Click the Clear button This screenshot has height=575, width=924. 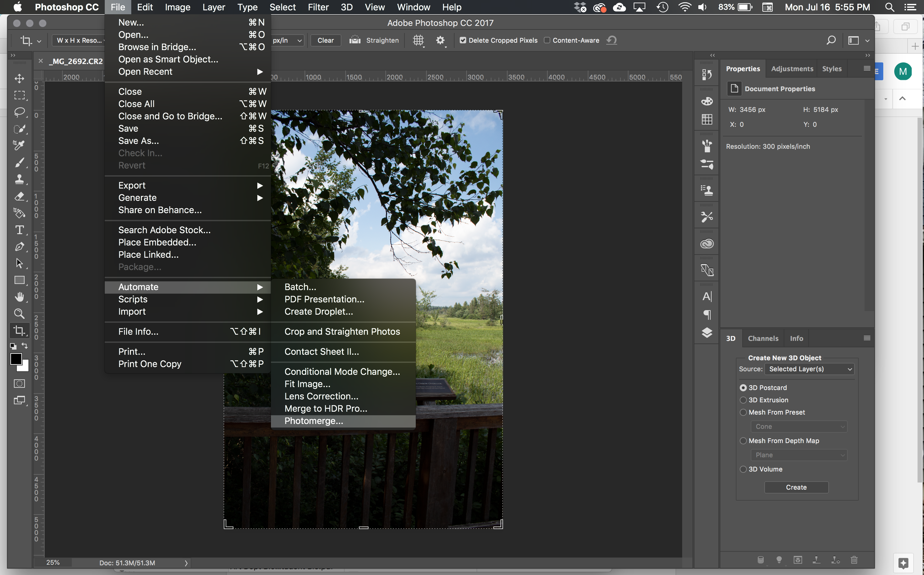325,40
